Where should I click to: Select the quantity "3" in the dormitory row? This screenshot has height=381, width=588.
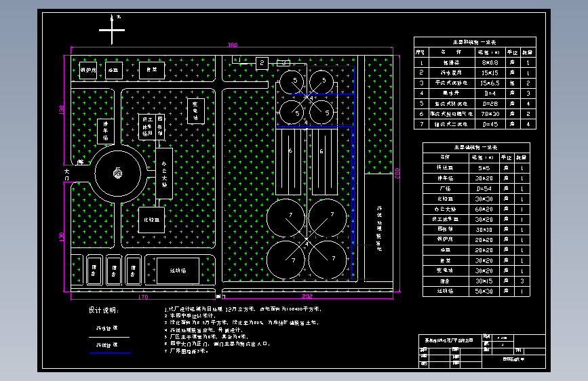[522, 281]
